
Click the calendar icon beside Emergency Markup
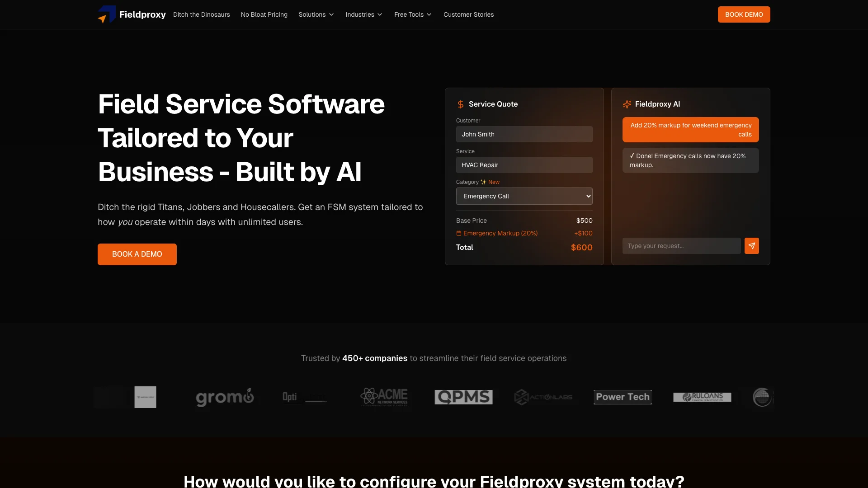point(459,234)
